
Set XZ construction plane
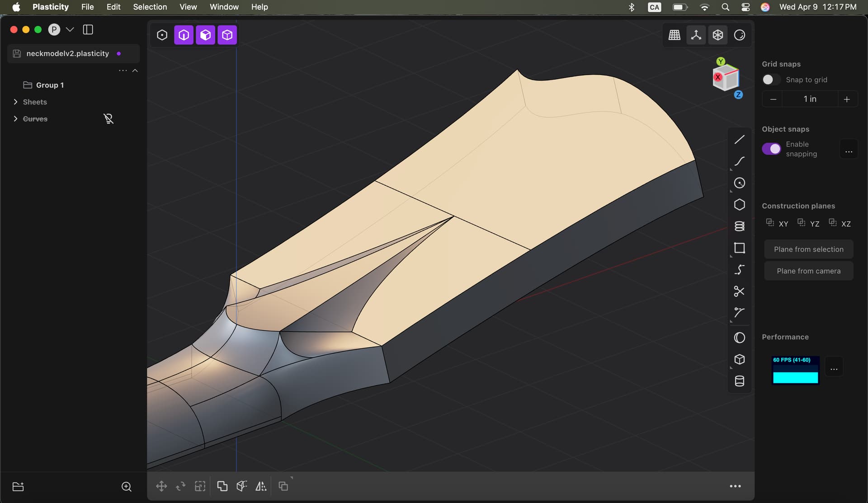(840, 223)
